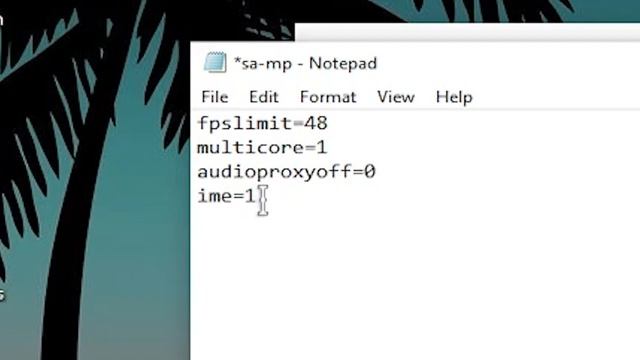Screen dimensions: 640x360
Task: Click the Notepad icon in the title bar
Action: [x=215, y=63]
